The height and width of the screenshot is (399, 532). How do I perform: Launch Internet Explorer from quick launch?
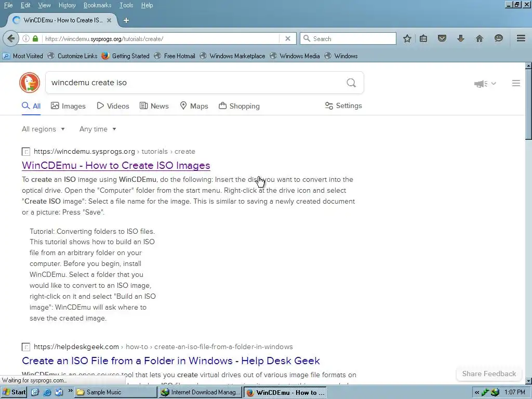(47, 392)
